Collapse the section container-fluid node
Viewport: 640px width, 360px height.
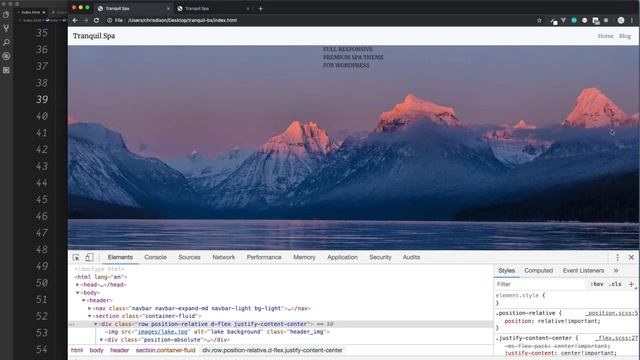tap(89, 316)
